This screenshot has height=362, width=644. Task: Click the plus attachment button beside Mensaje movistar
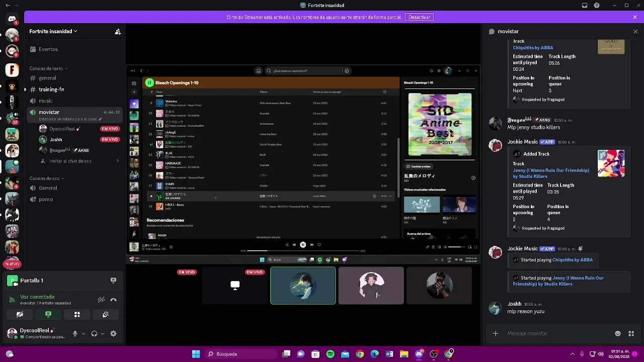(x=495, y=333)
